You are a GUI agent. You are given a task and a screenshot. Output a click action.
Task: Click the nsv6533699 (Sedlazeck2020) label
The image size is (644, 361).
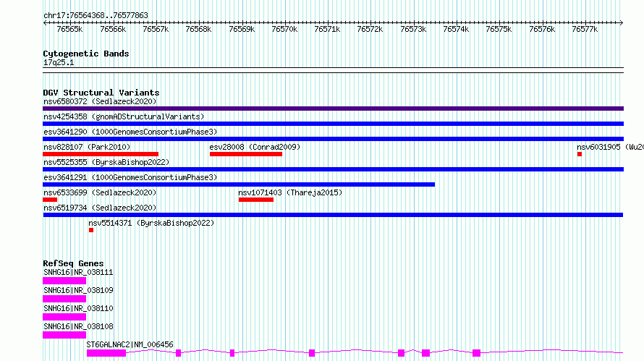click(100, 192)
